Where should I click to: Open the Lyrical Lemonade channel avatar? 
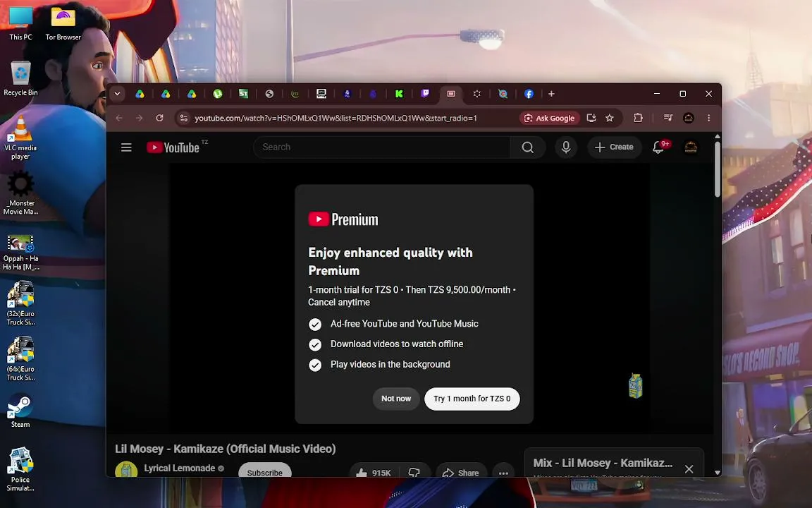click(126, 470)
